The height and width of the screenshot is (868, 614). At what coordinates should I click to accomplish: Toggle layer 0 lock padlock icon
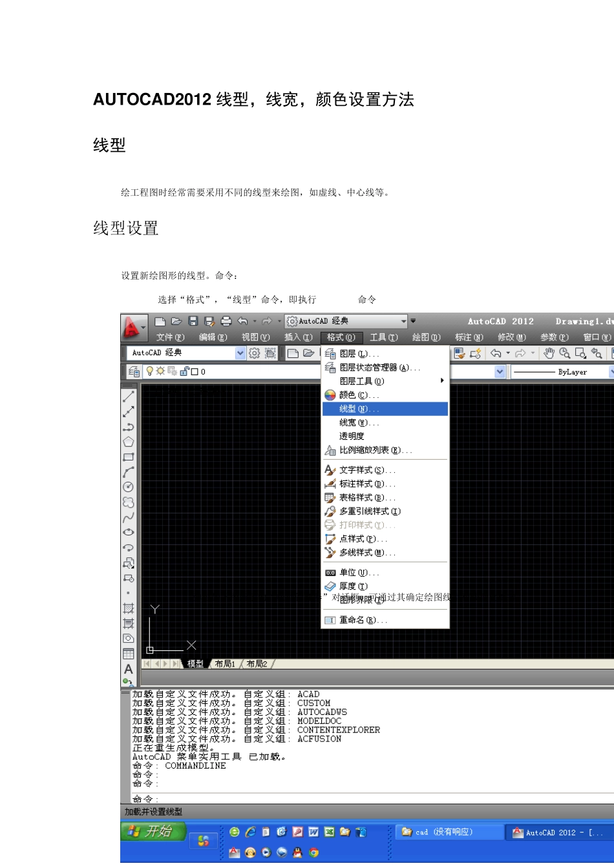184,371
